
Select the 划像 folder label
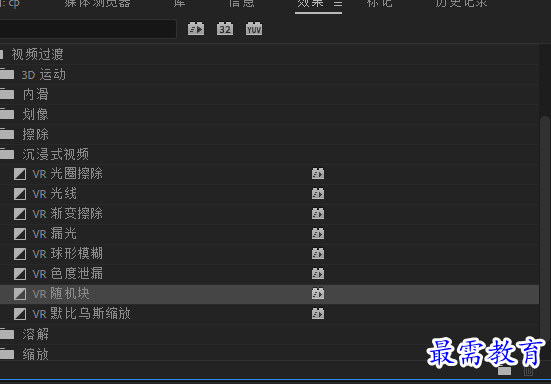[35, 114]
